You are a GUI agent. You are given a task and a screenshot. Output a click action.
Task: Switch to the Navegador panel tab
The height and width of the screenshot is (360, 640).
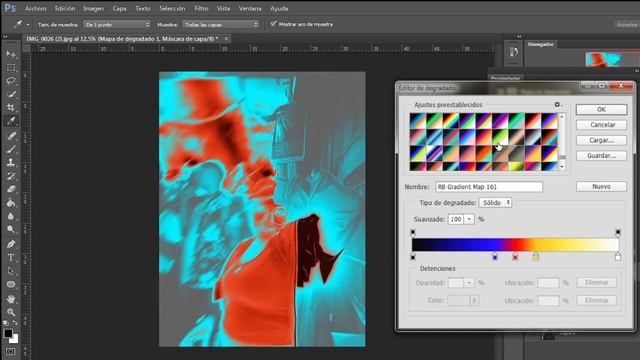540,44
